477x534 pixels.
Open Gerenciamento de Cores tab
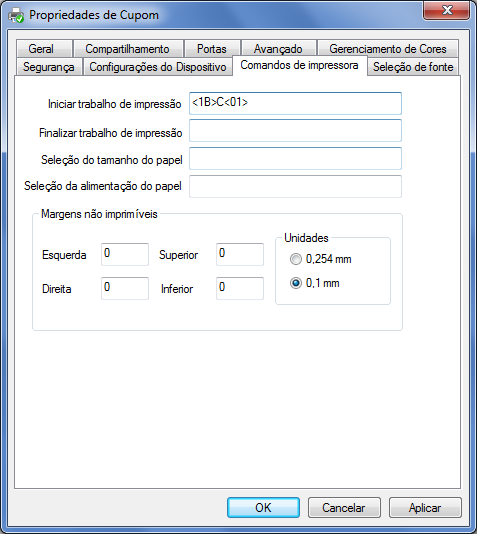click(388, 49)
